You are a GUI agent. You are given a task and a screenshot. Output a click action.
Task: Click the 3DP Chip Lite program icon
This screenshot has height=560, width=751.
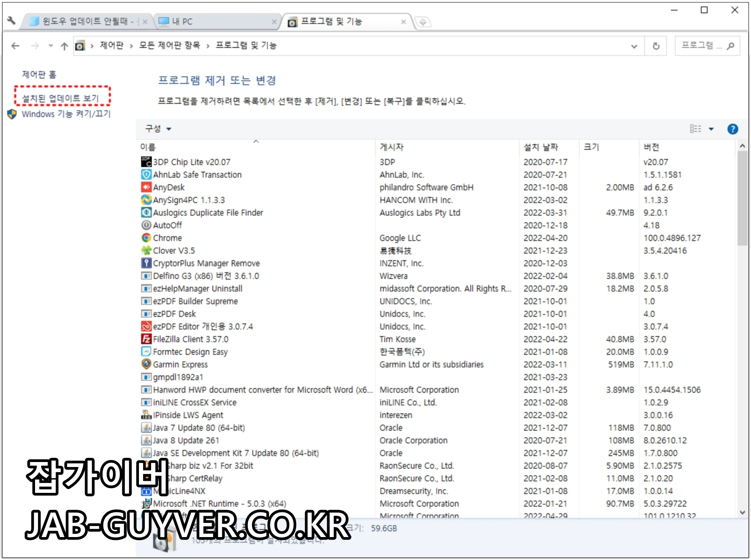(x=146, y=162)
